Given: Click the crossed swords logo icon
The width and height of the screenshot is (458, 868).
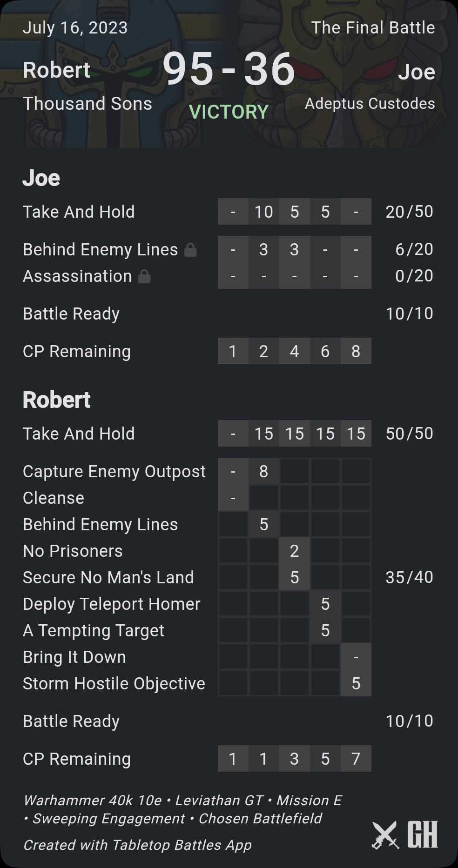Looking at the screenshot, I should click(385, 835).
